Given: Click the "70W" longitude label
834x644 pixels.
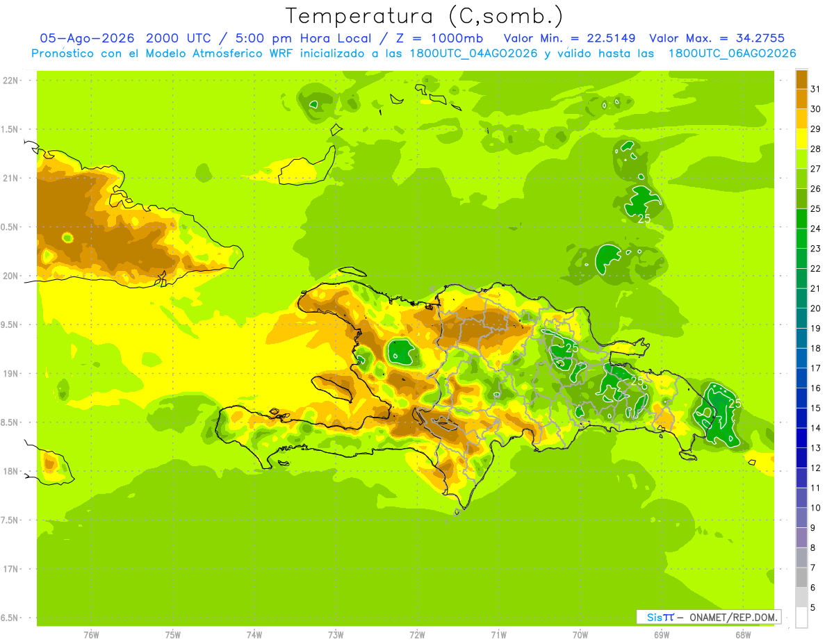Looking at the screenshot, I should [x=580, y=634].
